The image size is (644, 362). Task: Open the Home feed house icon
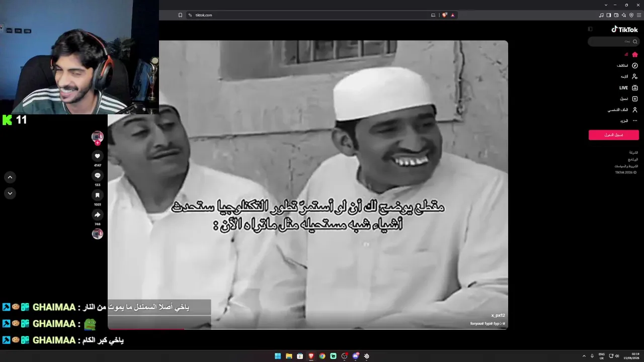[x=635, y=54]
